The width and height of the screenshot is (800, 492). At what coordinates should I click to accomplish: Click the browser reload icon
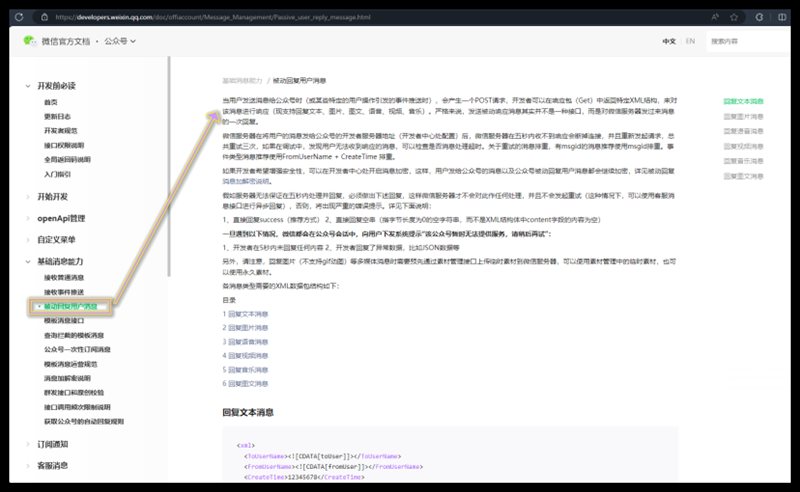point(19,17)
